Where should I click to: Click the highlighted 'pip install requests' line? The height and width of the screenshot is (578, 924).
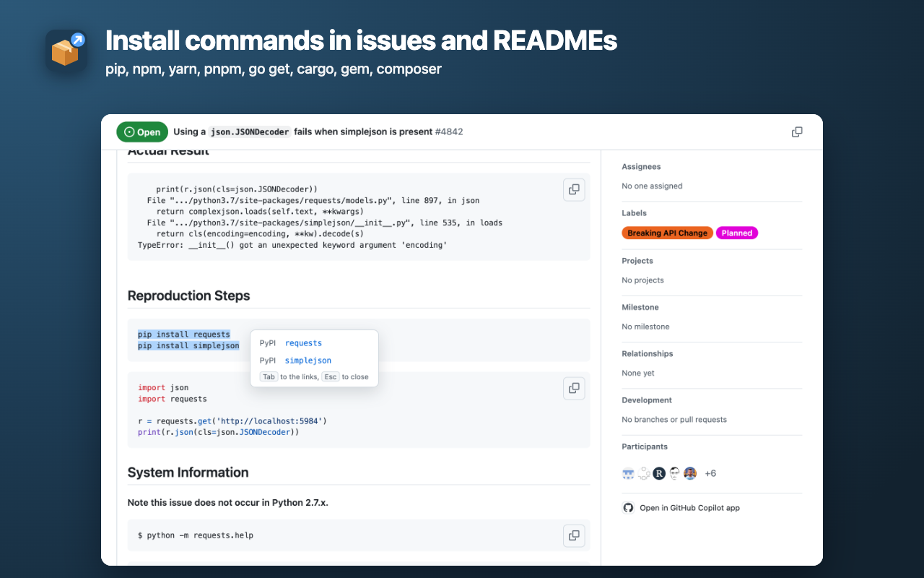[x=184, y=335]
